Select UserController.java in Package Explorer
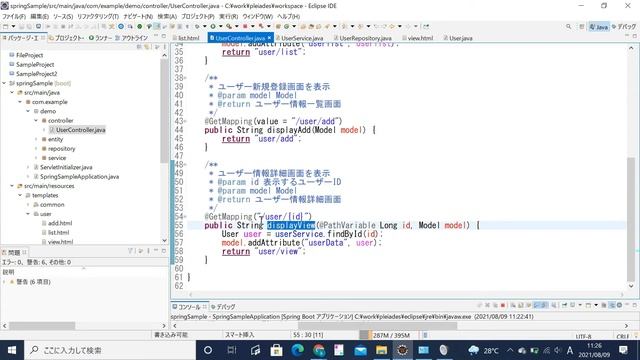The width and height of the screenshot is (640, 360). [77, 130]
